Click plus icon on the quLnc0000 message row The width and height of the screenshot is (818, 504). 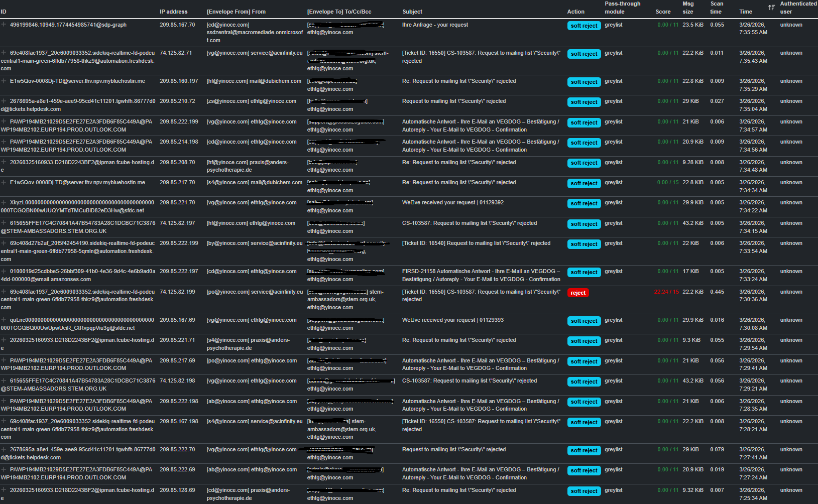[4, 320]
